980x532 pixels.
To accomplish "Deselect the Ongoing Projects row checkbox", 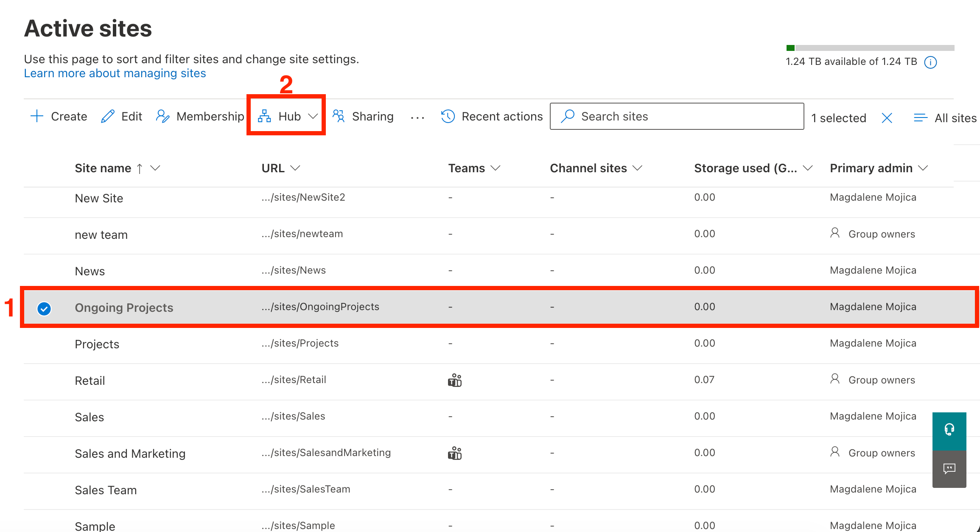I will (44, 308).
